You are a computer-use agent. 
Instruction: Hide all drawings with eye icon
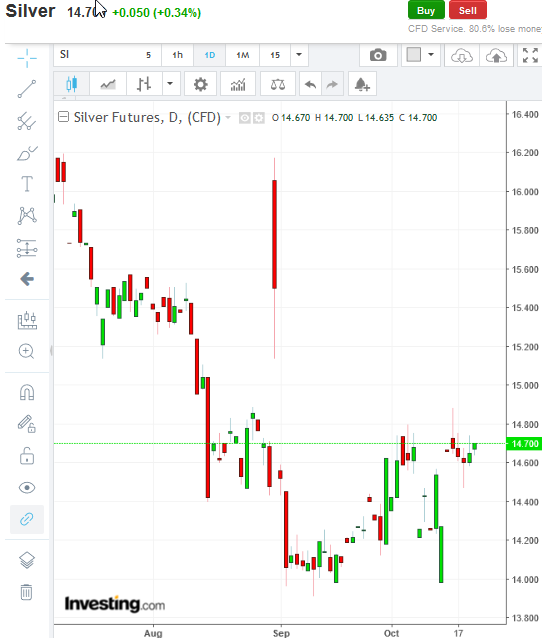point(27,487)
